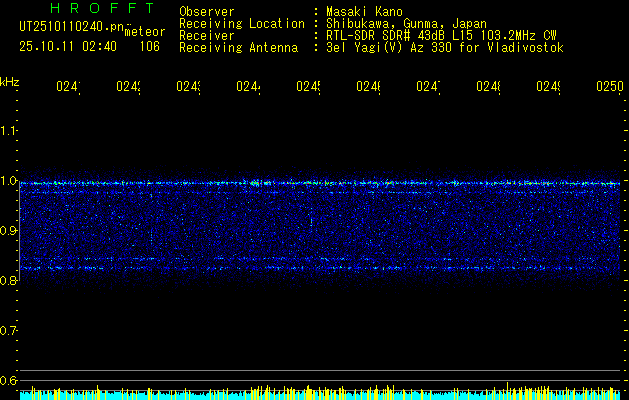Click the Observer label
This screenshot has height=400, width=629.
click(x=207, y=12)
